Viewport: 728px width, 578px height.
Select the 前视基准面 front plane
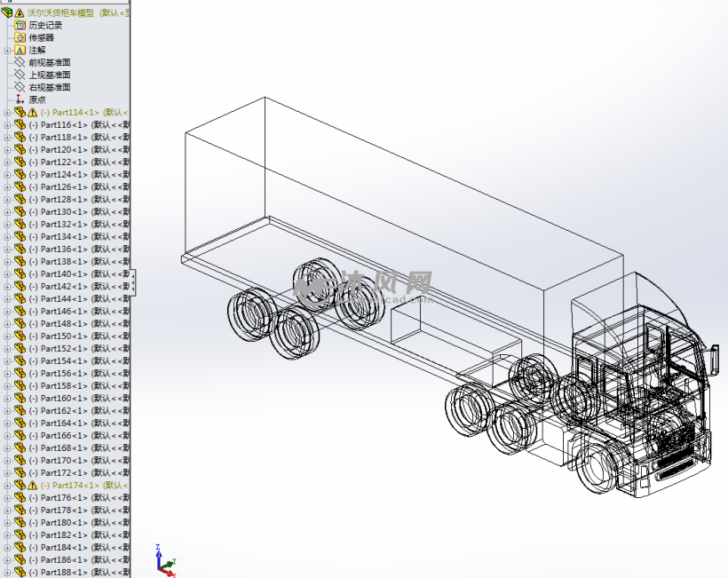(x=49, y=62)
